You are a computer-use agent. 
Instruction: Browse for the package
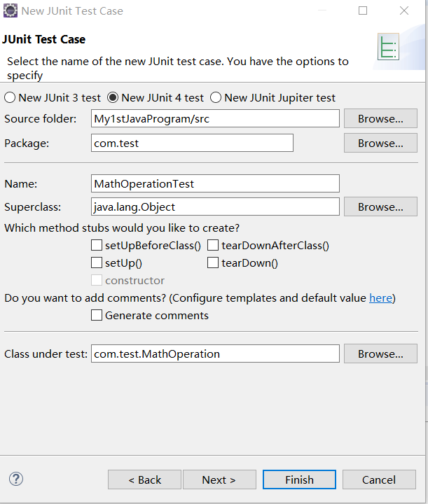[x=380, y=143]
